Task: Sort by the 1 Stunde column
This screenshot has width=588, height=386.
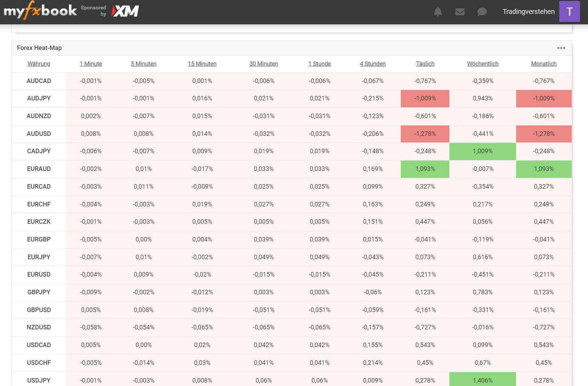Action: pyautogui.click(x=320, y=64)
